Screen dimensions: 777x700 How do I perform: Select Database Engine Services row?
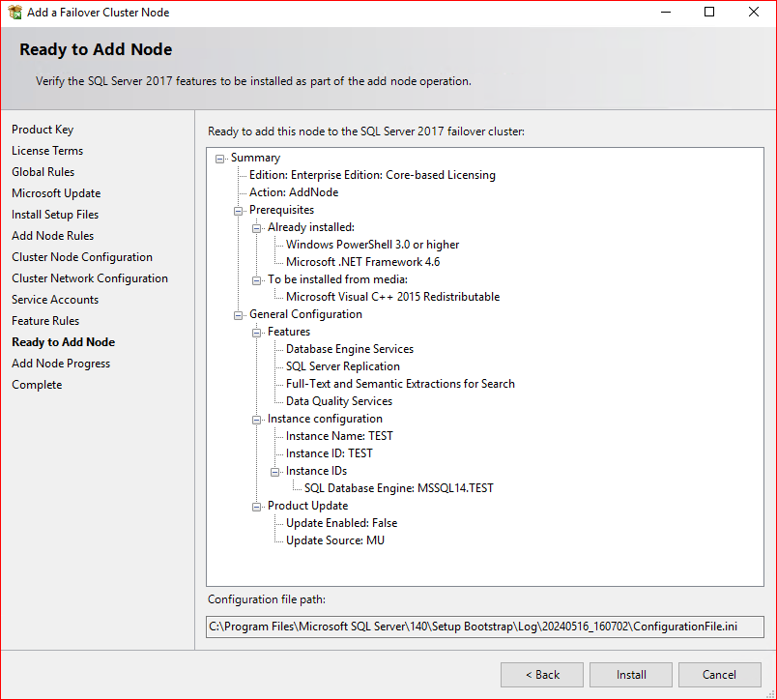click(350, 349)
